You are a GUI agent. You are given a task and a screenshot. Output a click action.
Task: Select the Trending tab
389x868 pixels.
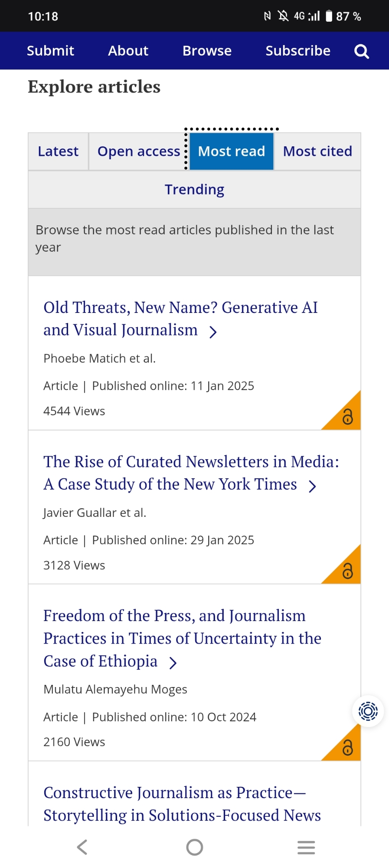click(x=194, y=190)
